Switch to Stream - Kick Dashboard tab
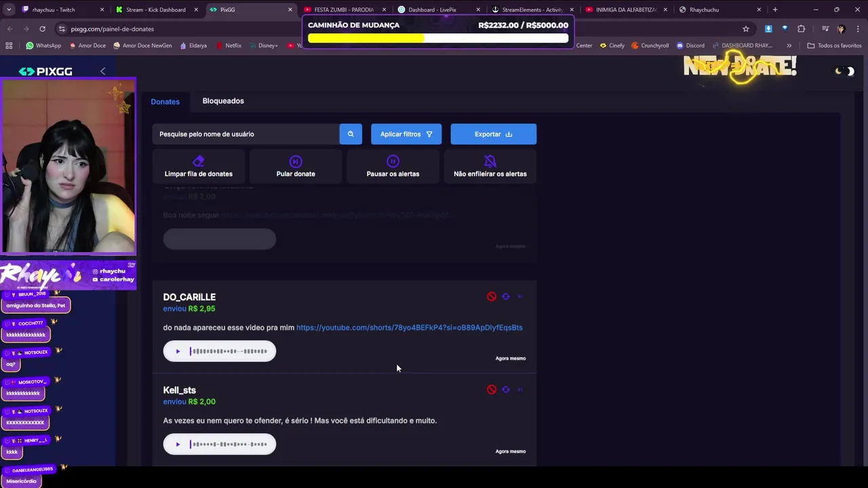 tap(155, 9)
